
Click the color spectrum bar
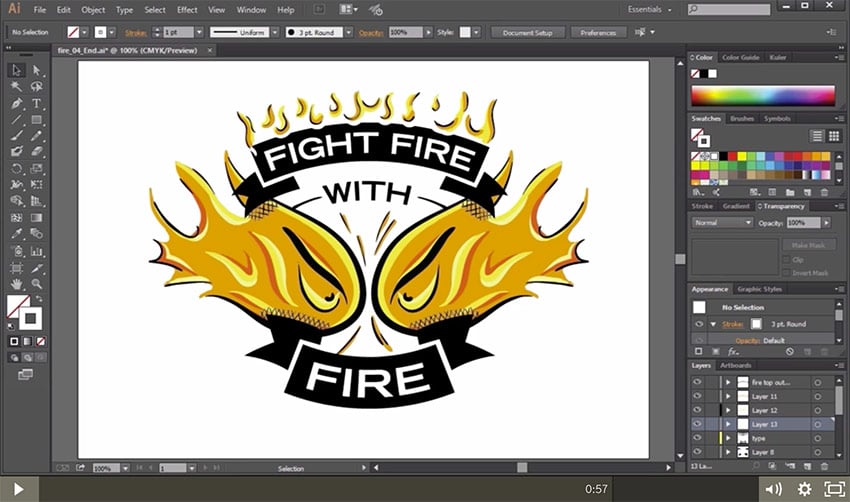click(762, 96)
